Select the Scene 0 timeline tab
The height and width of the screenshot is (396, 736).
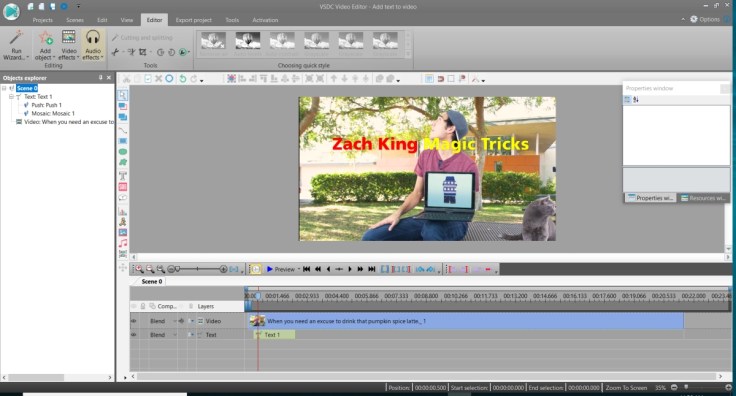[x=151, y=282]
